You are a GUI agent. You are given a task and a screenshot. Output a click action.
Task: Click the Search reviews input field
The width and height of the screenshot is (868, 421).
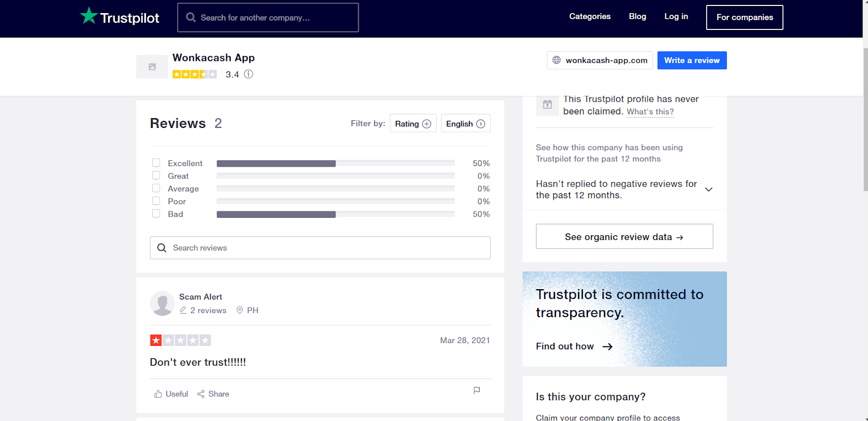[320, 248]
